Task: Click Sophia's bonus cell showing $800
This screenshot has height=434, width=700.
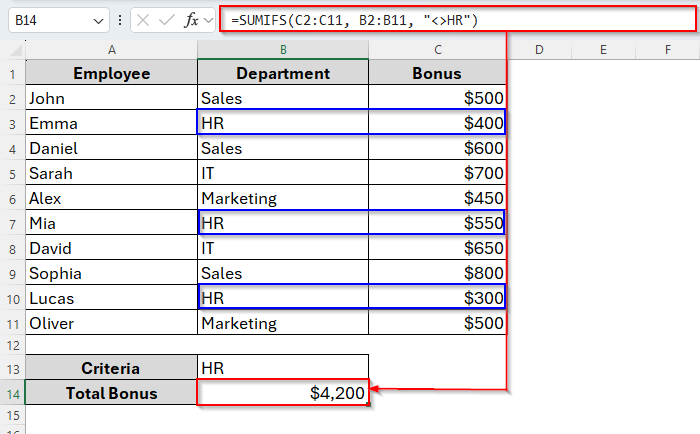Action: pyautogui.click(x=437, y=273)
